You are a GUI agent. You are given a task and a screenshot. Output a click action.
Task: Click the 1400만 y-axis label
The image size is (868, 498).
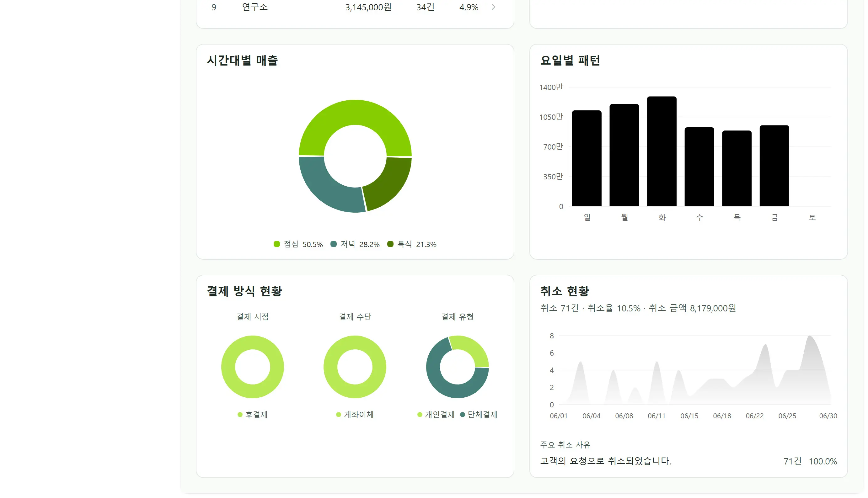[x=551, y=87]
